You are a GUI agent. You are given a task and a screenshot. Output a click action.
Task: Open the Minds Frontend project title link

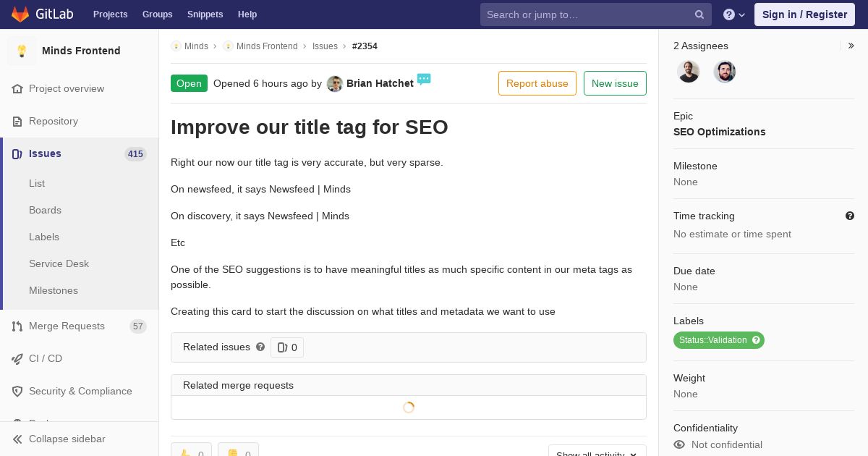[x=81, y=51]
